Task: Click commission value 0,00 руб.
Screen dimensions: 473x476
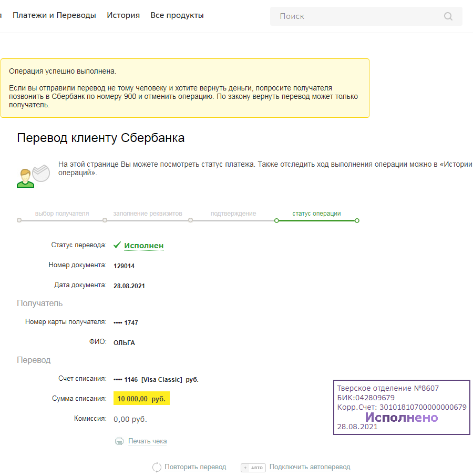Action: [130, 420]
